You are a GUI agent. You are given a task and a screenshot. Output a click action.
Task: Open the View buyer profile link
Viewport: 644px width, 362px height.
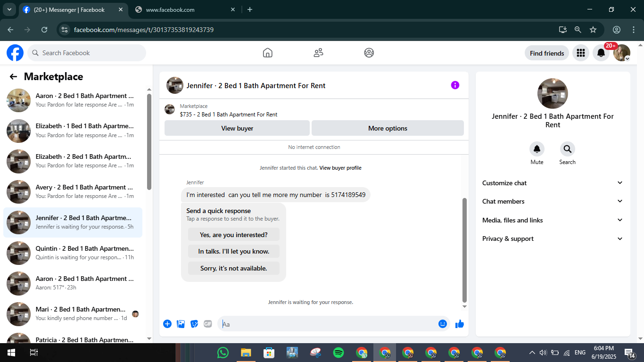pos(340,168)
